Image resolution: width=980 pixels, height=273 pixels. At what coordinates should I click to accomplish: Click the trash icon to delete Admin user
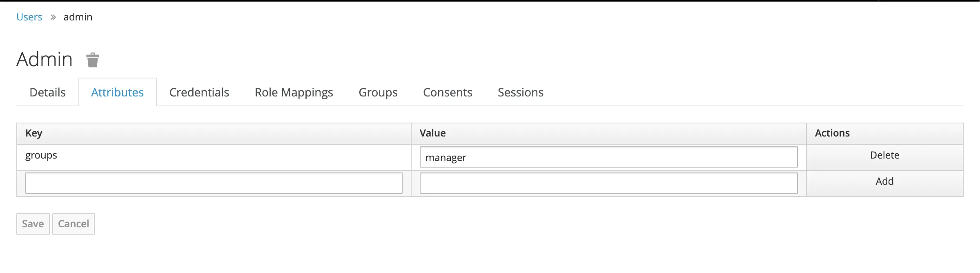(x=93, y=60)
